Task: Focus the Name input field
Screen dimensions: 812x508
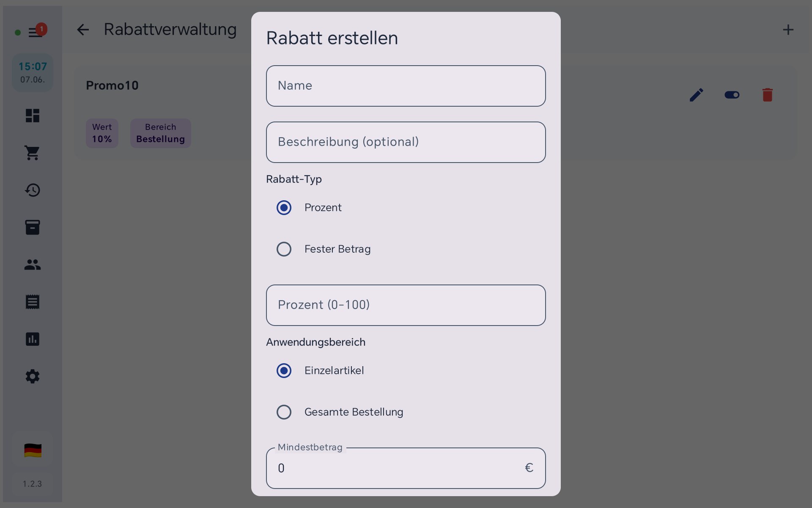Action: [x=406, y=86]
